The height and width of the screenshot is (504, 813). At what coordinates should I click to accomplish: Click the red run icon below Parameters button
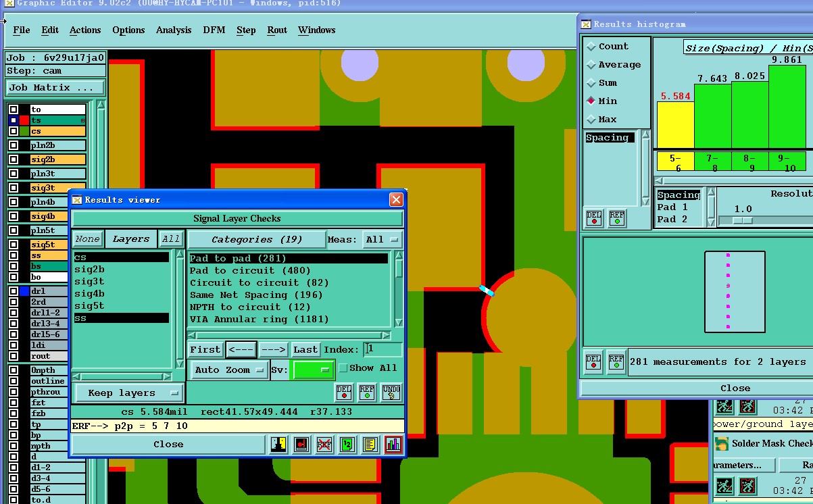pyautogui.click(x=747, y=485)
